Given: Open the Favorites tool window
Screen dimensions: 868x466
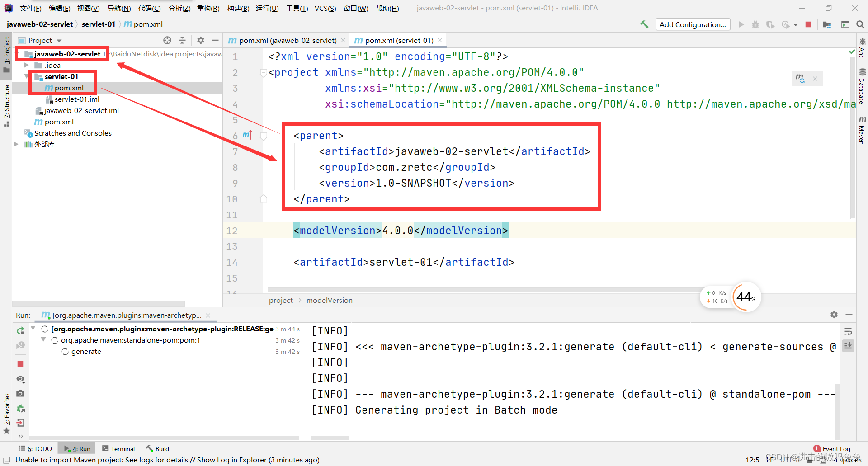Looking at the screenshot, I should tap(6, 411).
